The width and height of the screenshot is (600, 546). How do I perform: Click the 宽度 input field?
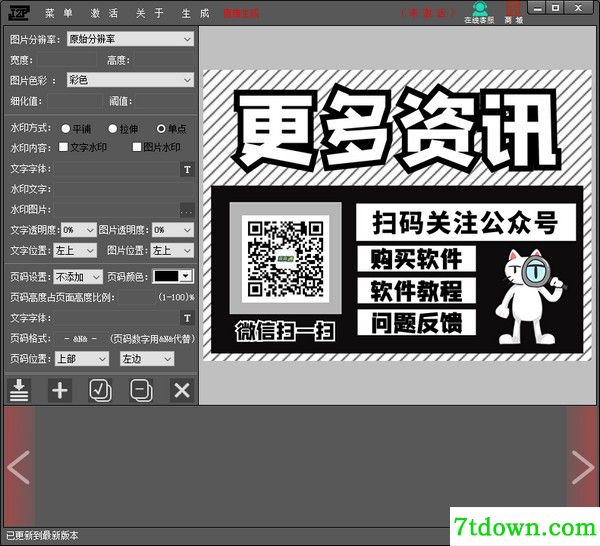click(67, 60)
